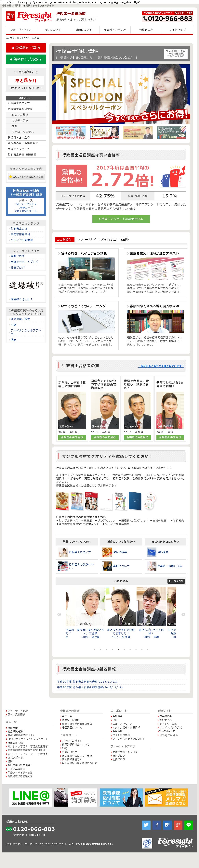Click the 続けられる！ハイビジョン講義 card
The height and width of the screenshot is (868, 199).
click(86, 273)
